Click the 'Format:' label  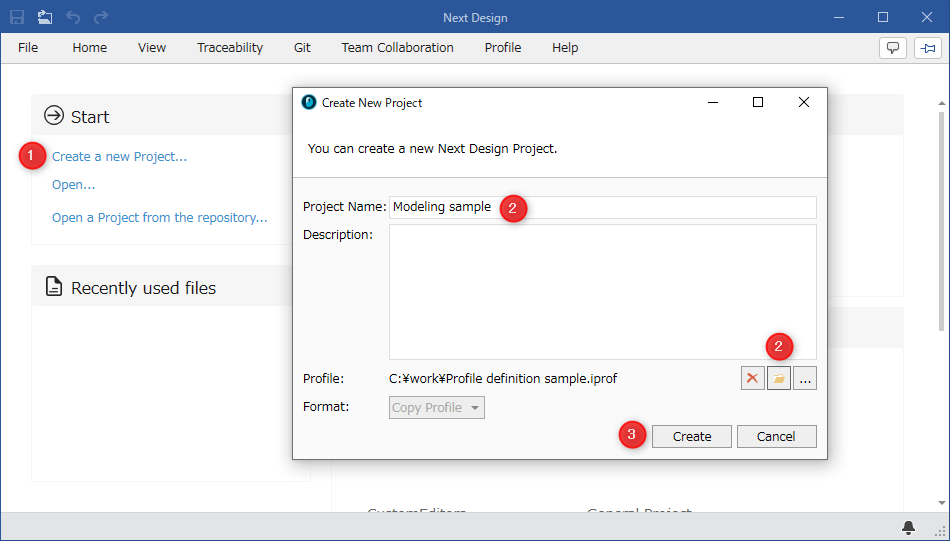click(326, 407)
